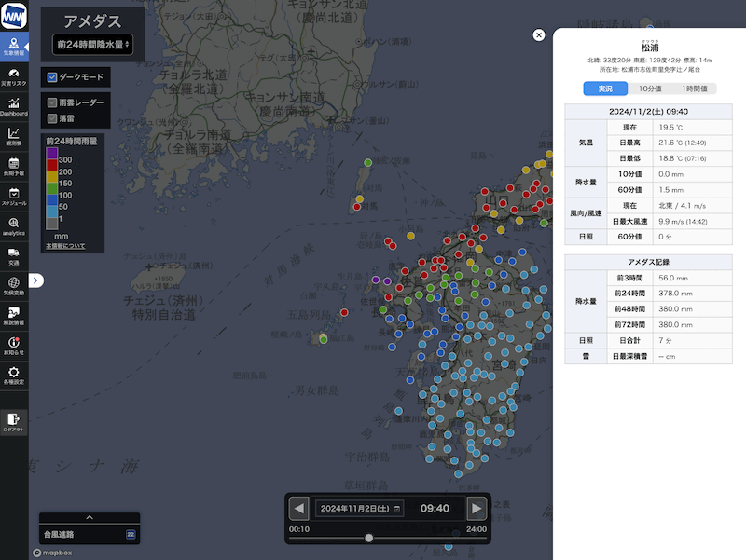Screen dimensions: 746x560
Task: Disable the ダークモード checkbox
Action: (x=53, y=77)
